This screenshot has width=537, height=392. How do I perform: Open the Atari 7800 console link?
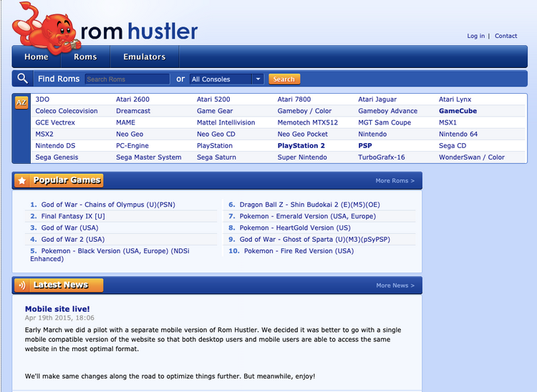tap(294, 99)
